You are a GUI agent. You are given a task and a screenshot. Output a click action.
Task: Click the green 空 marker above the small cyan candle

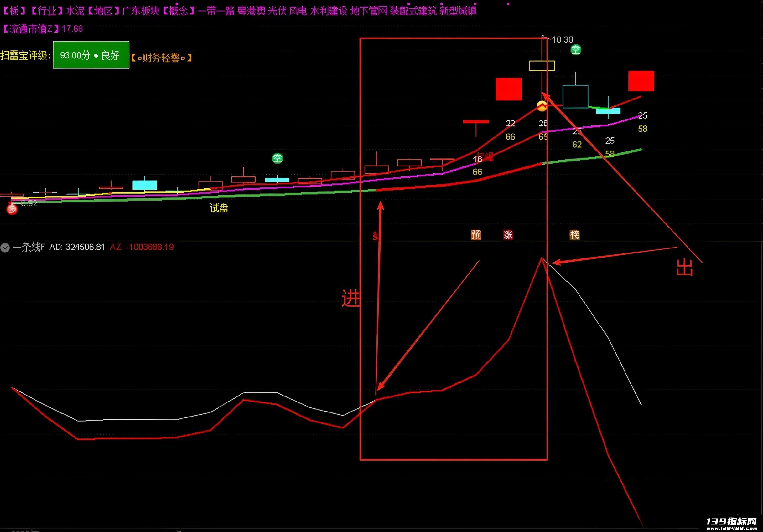pyautogui.click(x=278, y=158)
